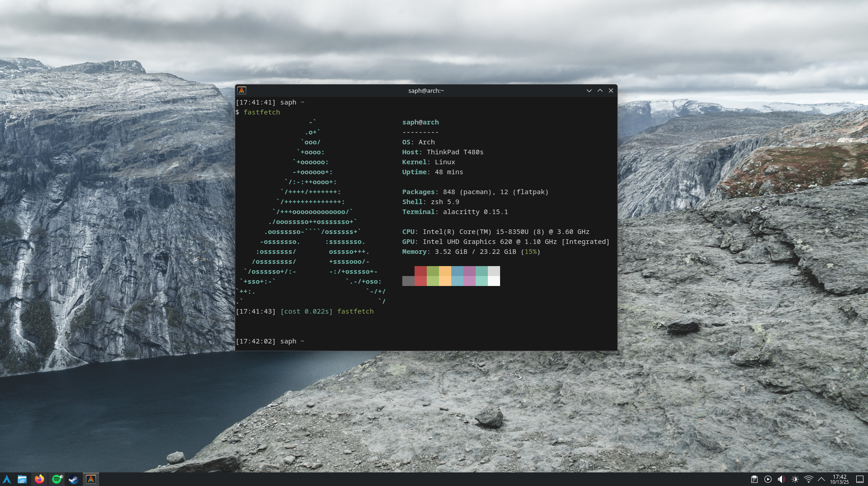Image resolution: width=868 pixels, height=486 pixels.
Task: Launch the file manager from taskbar
Action: tap(22, 479)
